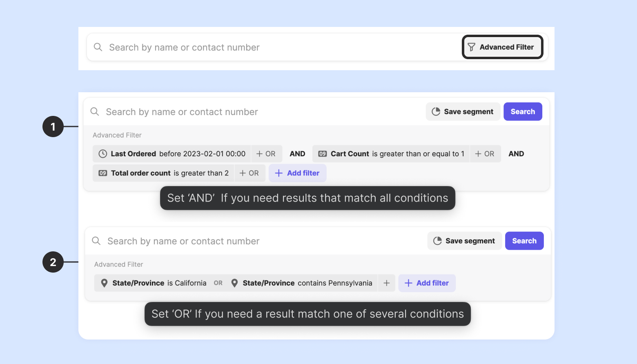The image size is (637, 364).
Task: Click Save segment pie icon in second panel
Action: point(437,241)
